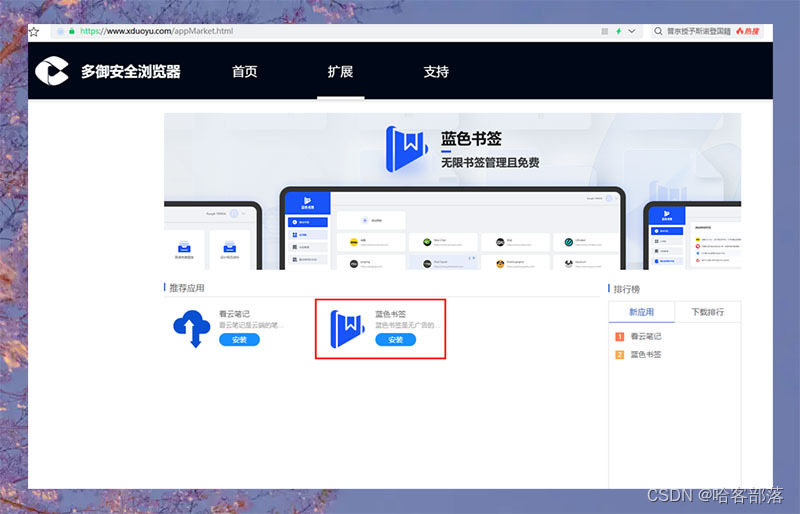Open the 支持 navigation tab
The height and width of the screenshot is (514, 800).
(436, 71)
